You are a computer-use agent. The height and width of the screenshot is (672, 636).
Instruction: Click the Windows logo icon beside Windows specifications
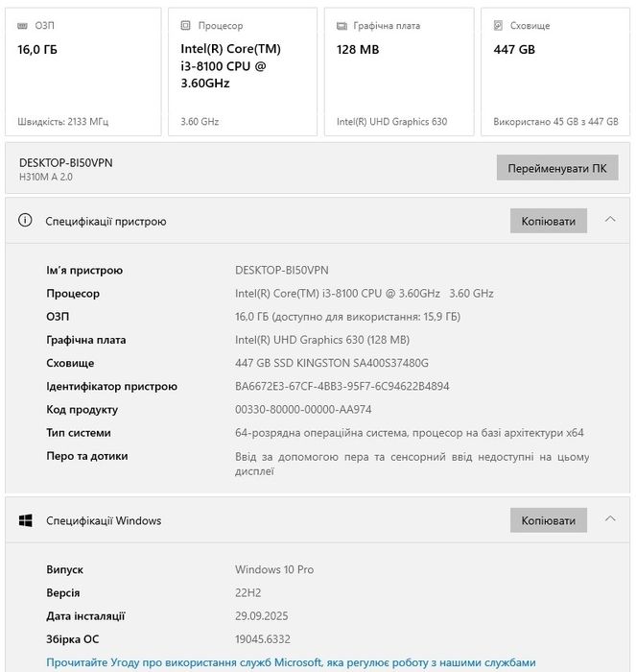26,520
